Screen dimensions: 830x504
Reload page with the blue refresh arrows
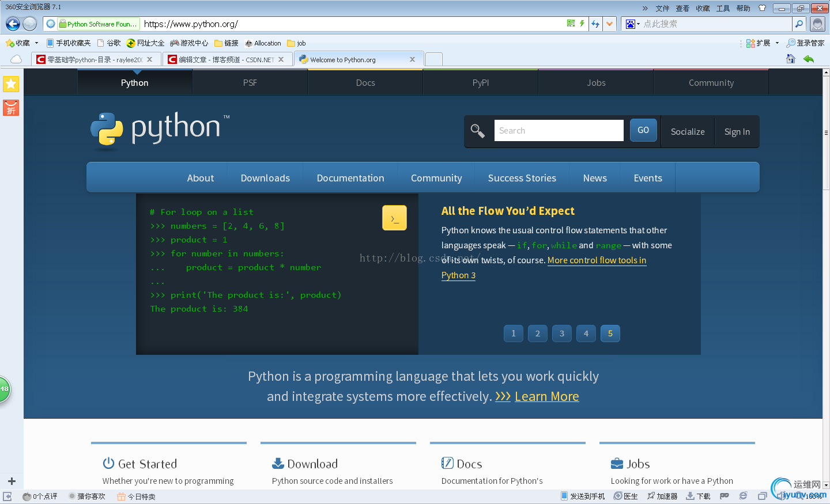point(595,24)
